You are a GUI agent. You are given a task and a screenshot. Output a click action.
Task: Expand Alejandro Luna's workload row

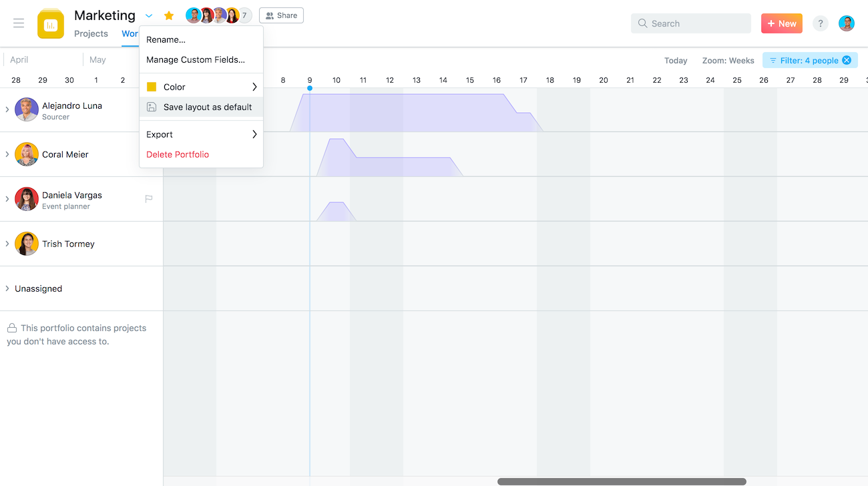pos(7,109)
